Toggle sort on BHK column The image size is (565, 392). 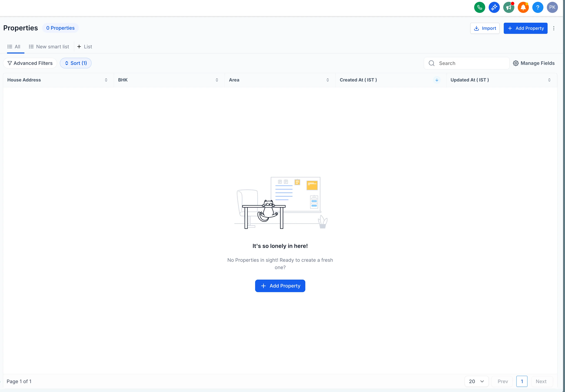(x=217, y=80)
